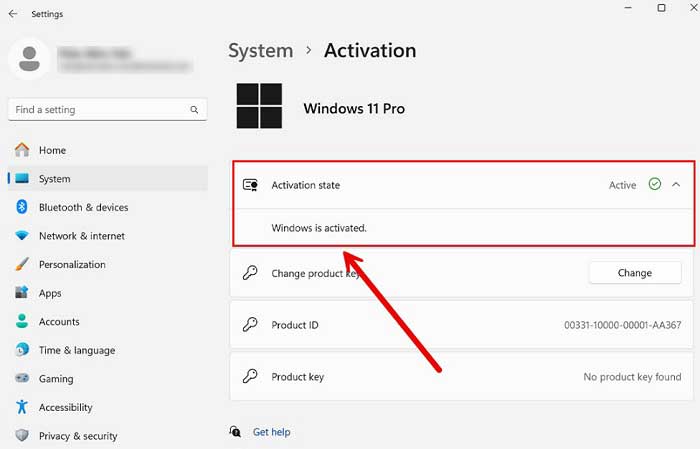The height and width of the screenshot is (449, 700).
Task: Collapse the Activation state section chevron
Action: pos(676,185)
